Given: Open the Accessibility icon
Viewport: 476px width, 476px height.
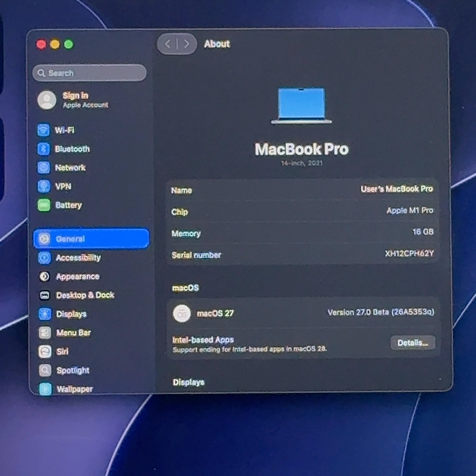Looking at the screenshot, I should (x=44, y=257).
